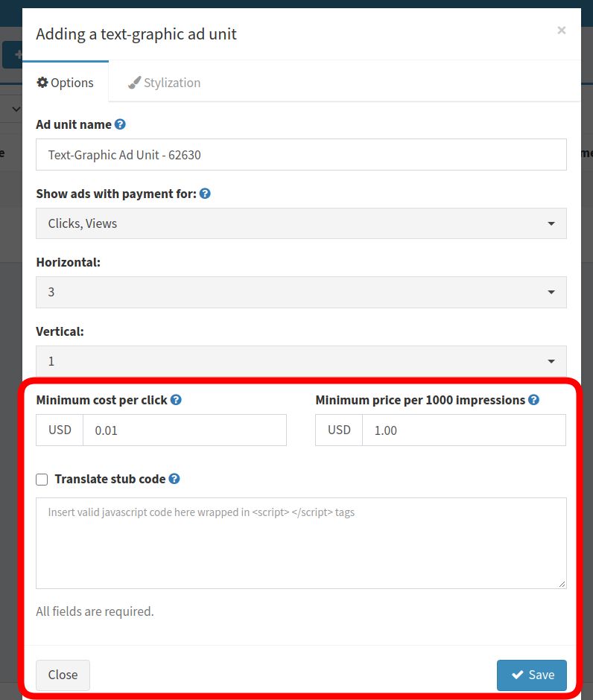Click help icon next to Translate stub code
Viewport: 593px width, 700px height.
(x=174, y=479)
